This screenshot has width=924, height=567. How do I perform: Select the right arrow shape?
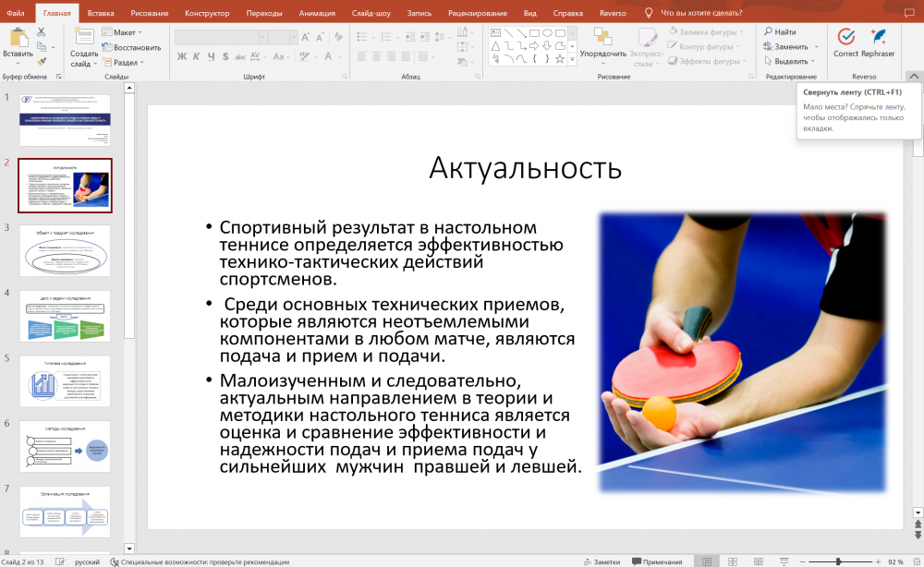(x=534, y=46)
